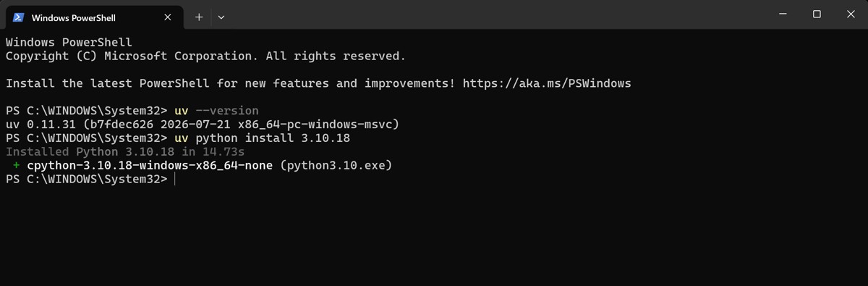Image resolution: width=868 pixels, height=286 pixels.
Task: Click the cpython-3.10.18-windows-x86_64-none text
Action: coord(150,166)
